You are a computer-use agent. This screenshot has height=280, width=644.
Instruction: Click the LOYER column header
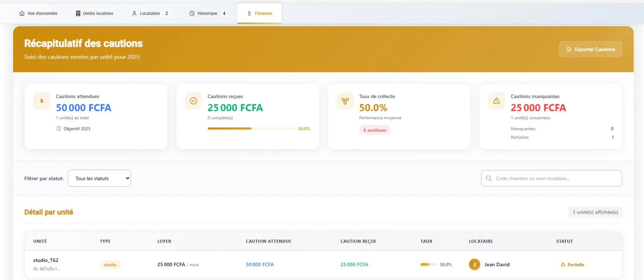coord(164,241)
